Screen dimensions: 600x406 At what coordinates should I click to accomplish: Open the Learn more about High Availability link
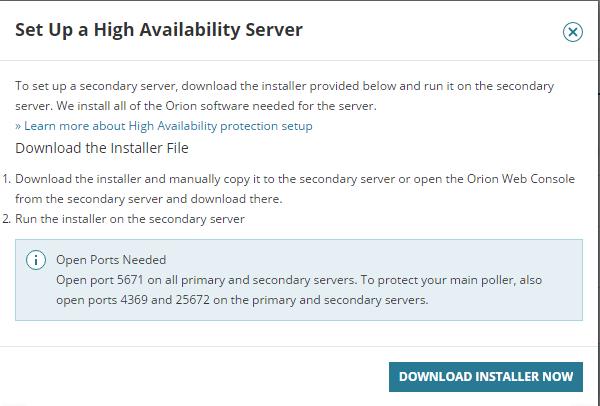(x=168, y=126)
